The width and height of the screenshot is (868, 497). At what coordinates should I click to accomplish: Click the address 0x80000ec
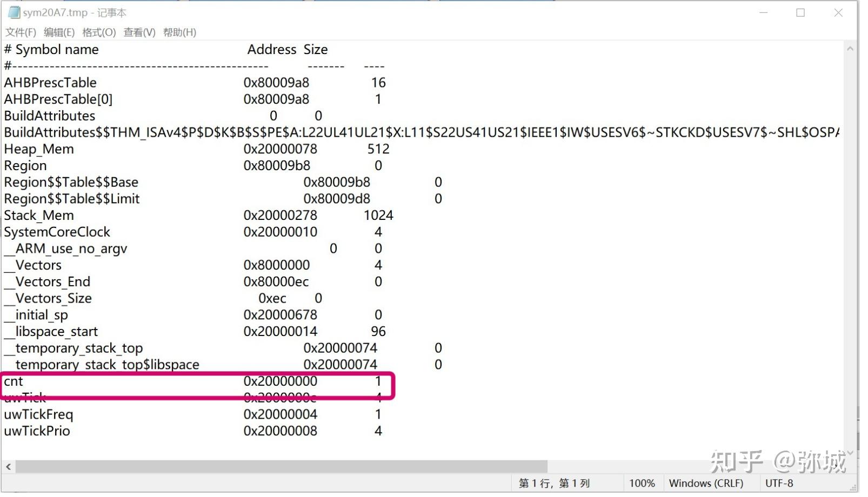click(x=276, y=282)
